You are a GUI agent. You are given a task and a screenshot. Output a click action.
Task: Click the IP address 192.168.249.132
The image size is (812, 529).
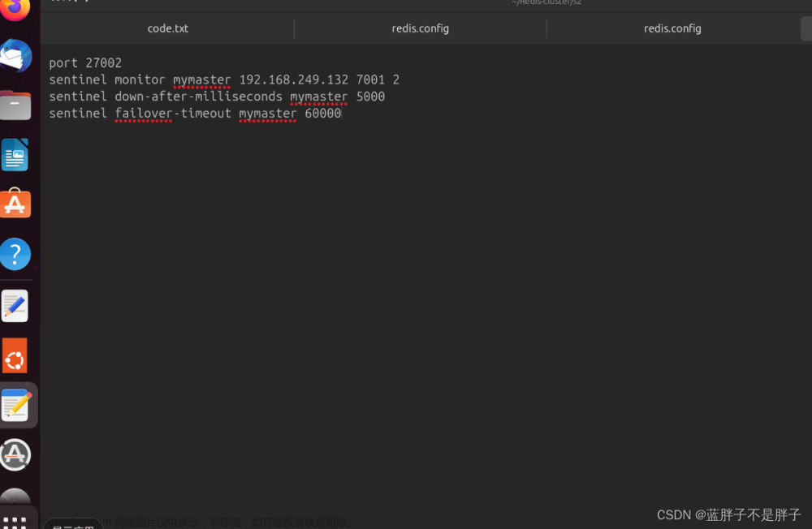pos(294,80)
